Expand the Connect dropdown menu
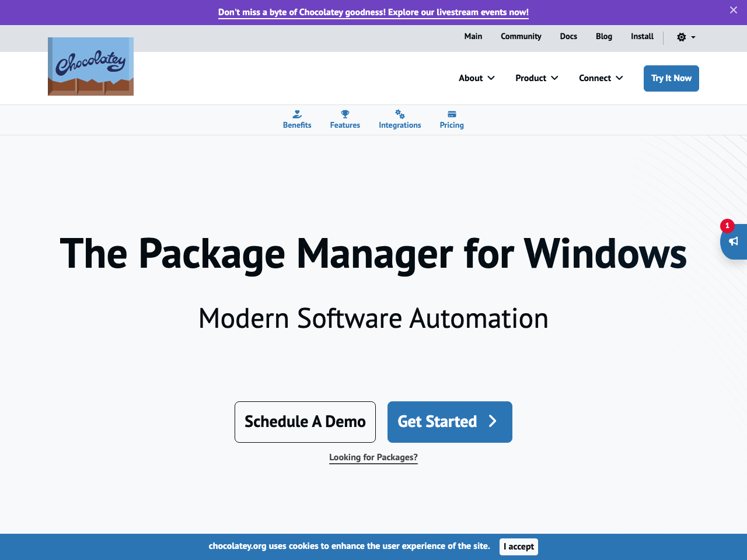Screen dimensions: 747x560 coord(601,78)
